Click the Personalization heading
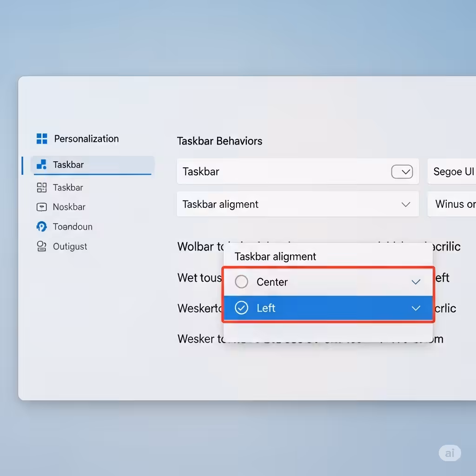476x476 pixels. pos(86,139)
